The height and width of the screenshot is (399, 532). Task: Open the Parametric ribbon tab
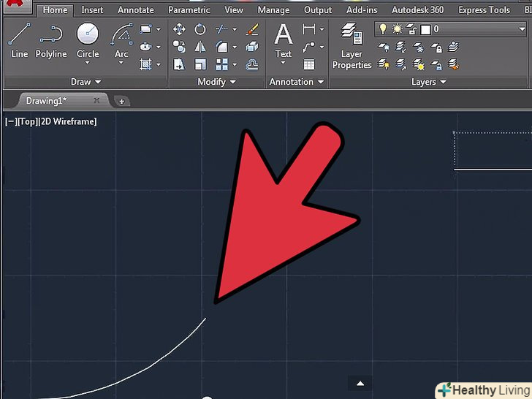tap(190, 10)
